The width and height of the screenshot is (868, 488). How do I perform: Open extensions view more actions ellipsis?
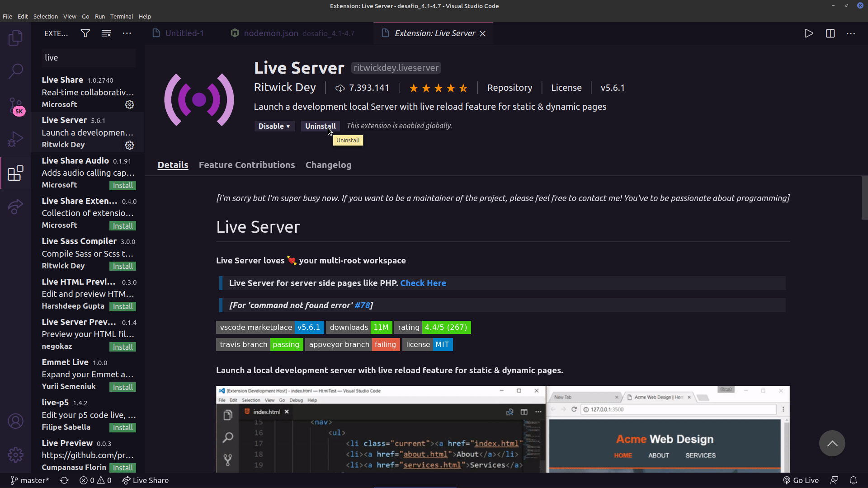pos(127,33)
